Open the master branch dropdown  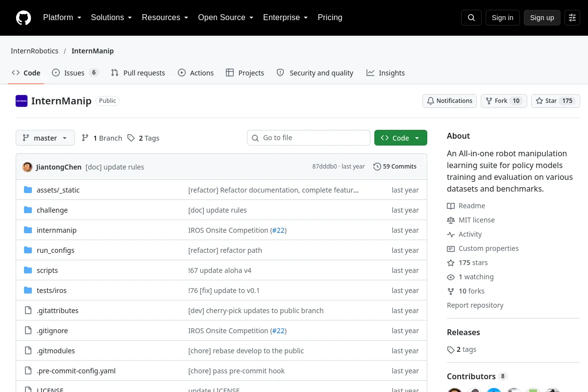(x=45, y=138)
